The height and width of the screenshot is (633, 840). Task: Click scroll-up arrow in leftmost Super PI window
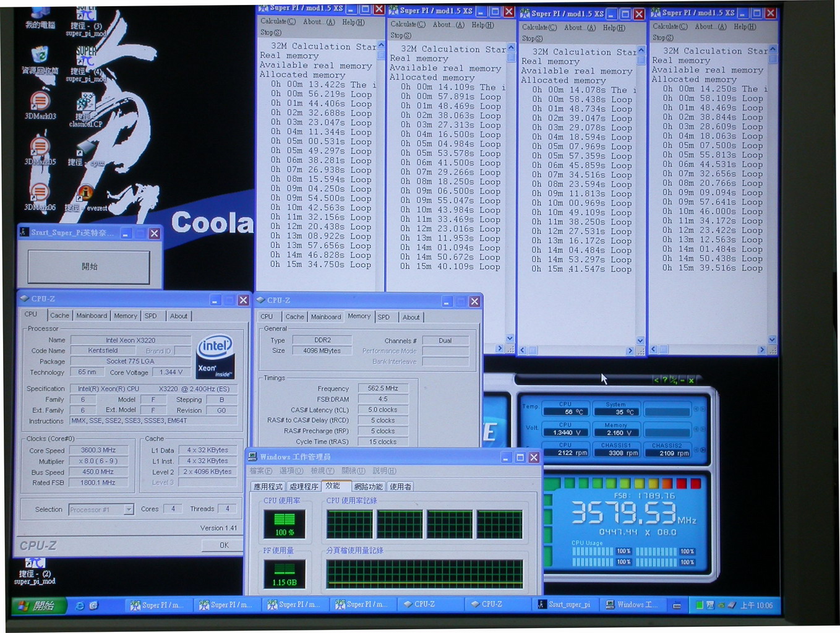381,46
